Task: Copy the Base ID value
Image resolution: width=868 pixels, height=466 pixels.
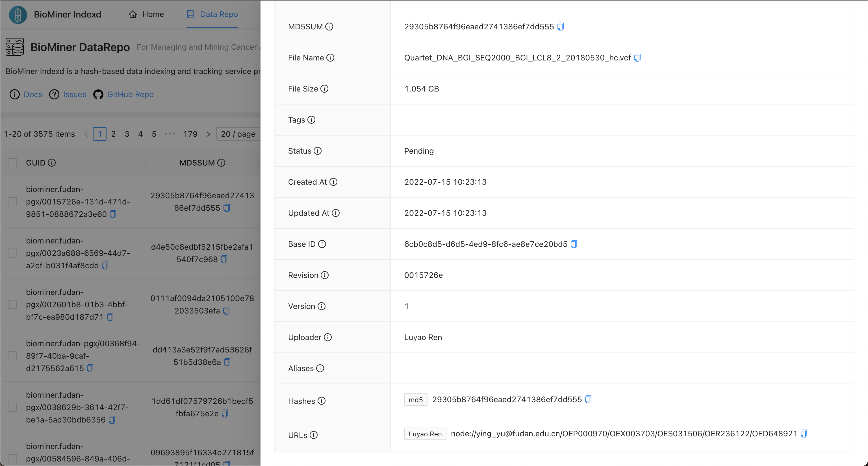Action: coord(574,244)
